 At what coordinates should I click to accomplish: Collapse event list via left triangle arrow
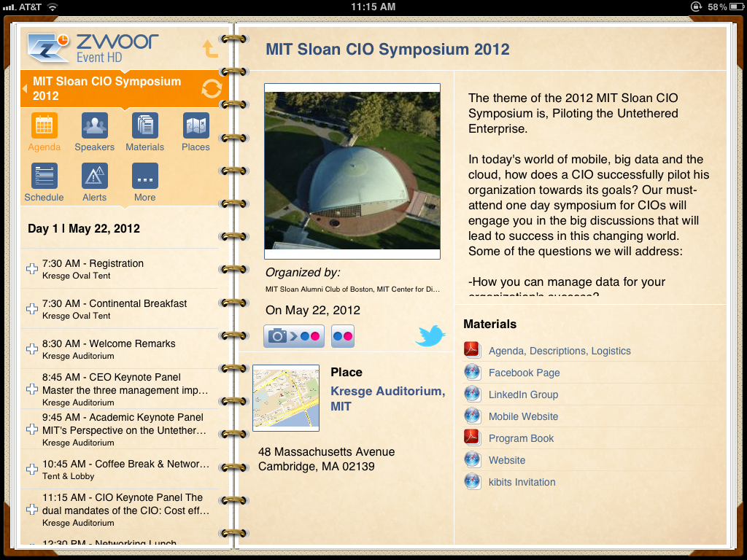(24, 88)
